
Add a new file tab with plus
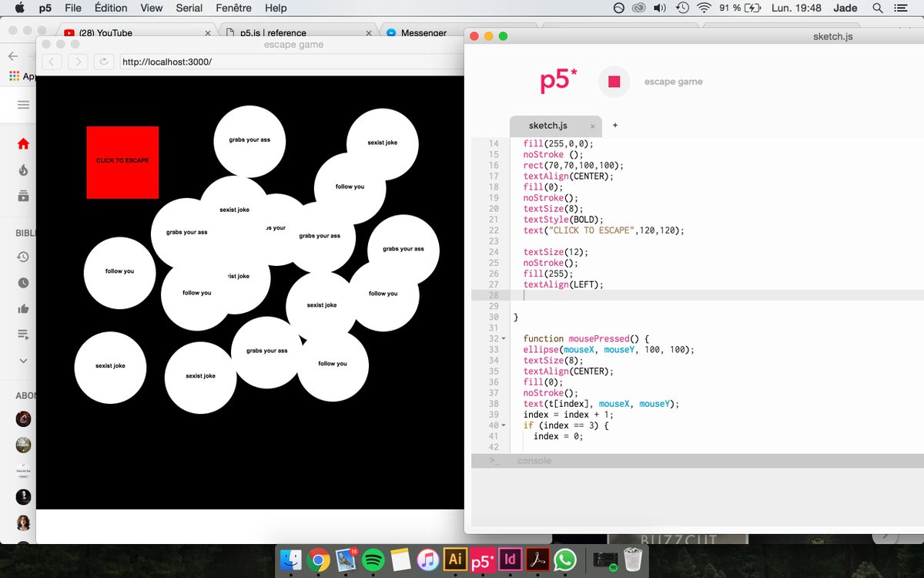click(615, 125)
